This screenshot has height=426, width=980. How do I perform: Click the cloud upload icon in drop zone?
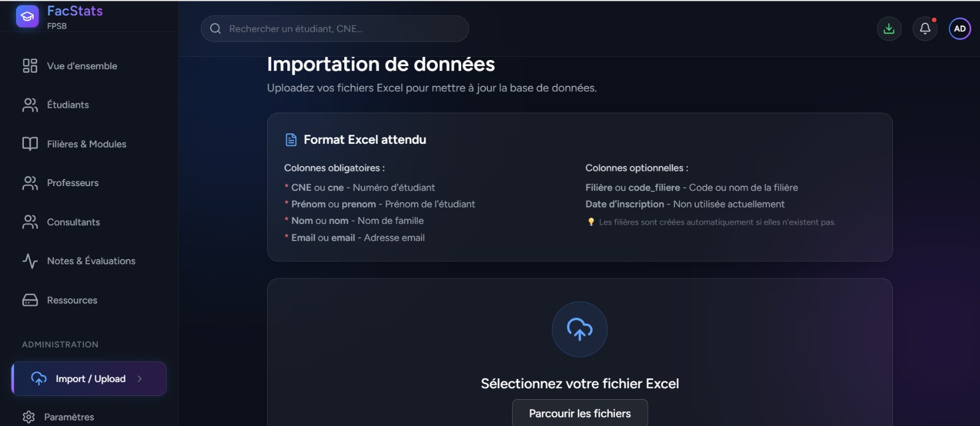pyautogui.click(x=579, y=329)
